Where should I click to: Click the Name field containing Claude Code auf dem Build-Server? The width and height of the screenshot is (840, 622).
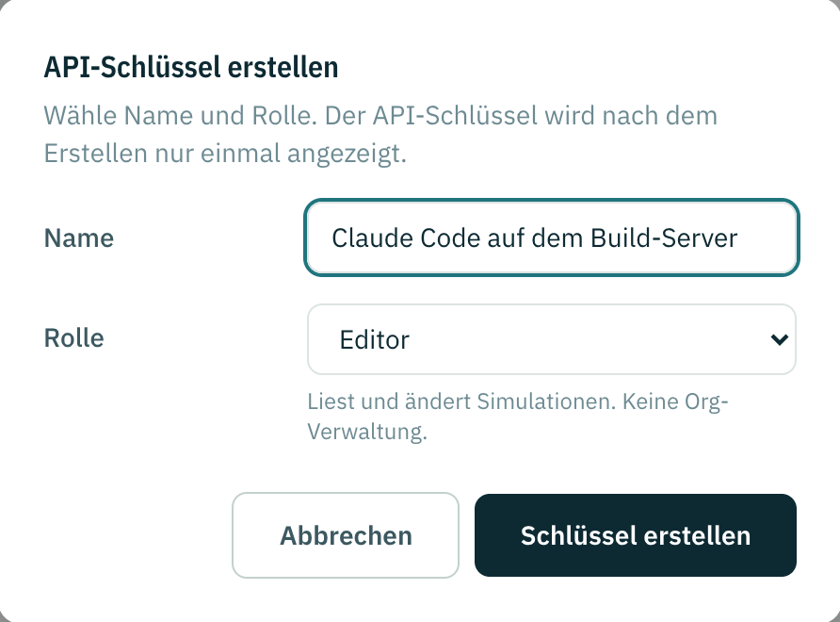point(551,237)
